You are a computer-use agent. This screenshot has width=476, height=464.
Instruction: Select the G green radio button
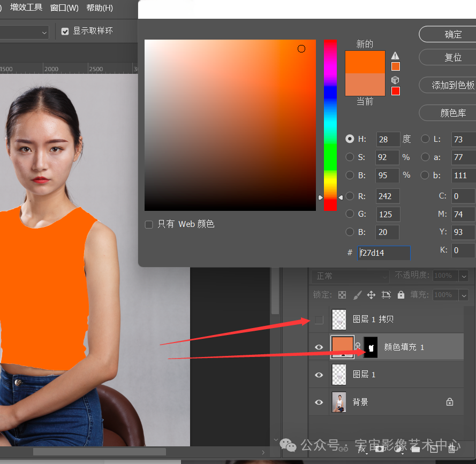pos(350,214)
